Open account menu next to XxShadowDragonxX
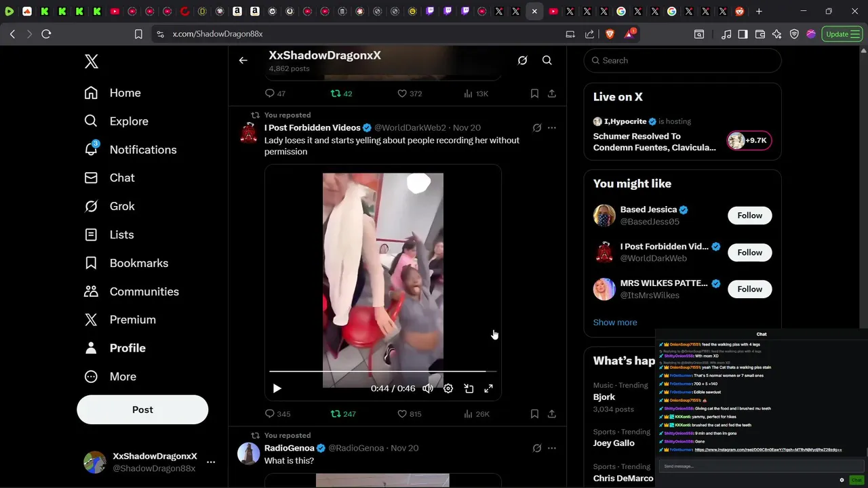This screenshot has width=868, height=488. (211, 462)
